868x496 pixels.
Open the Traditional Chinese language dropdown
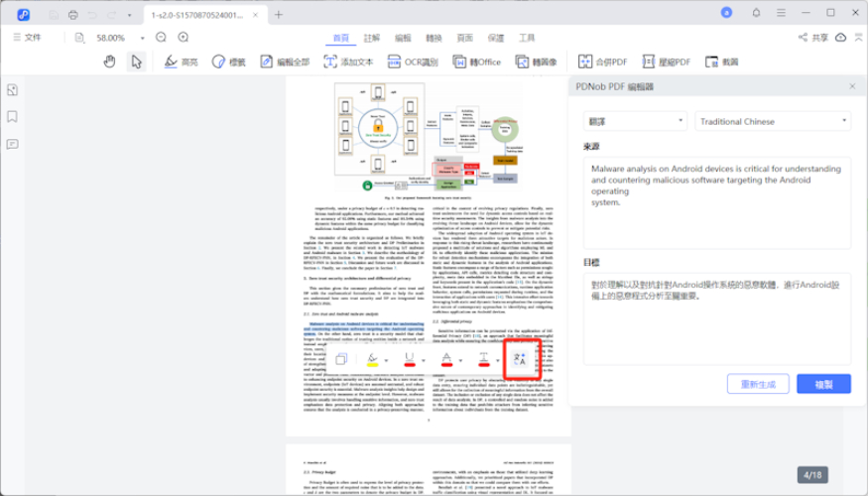[772, 121]
